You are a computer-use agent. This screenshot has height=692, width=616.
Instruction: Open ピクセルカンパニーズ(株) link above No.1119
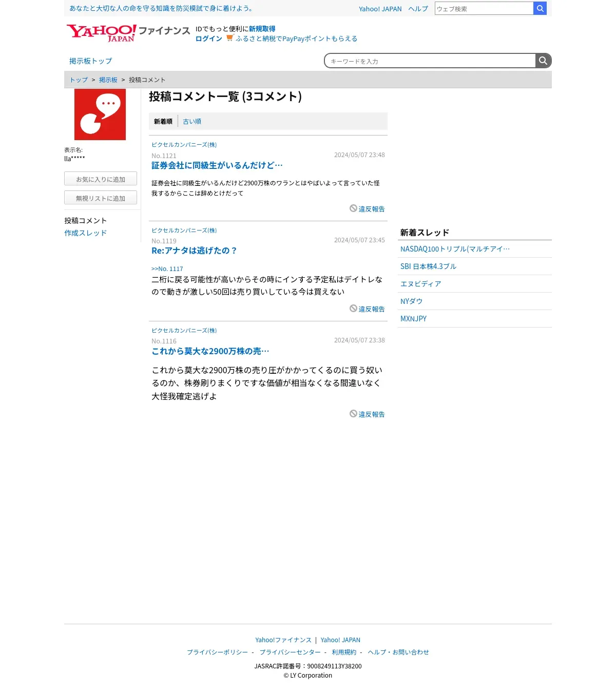(184, 230)
